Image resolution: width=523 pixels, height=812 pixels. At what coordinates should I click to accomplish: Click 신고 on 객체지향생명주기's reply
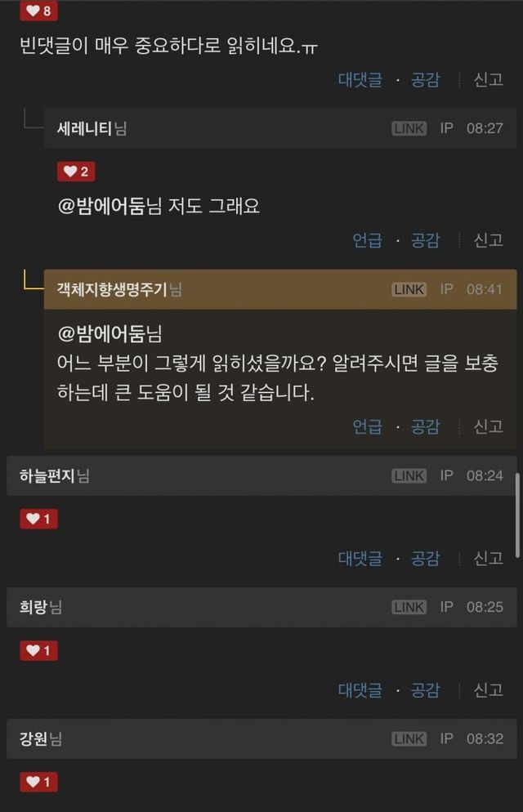[x=489, y=426]
